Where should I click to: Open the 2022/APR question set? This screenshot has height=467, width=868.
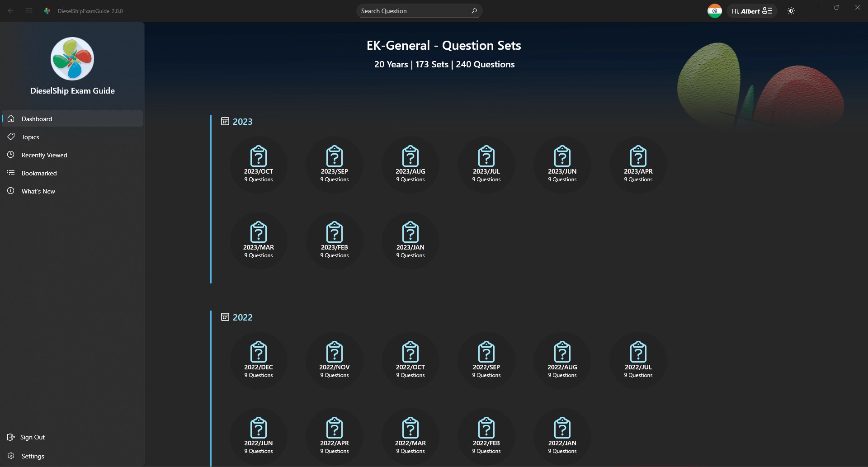pos(335,437)
